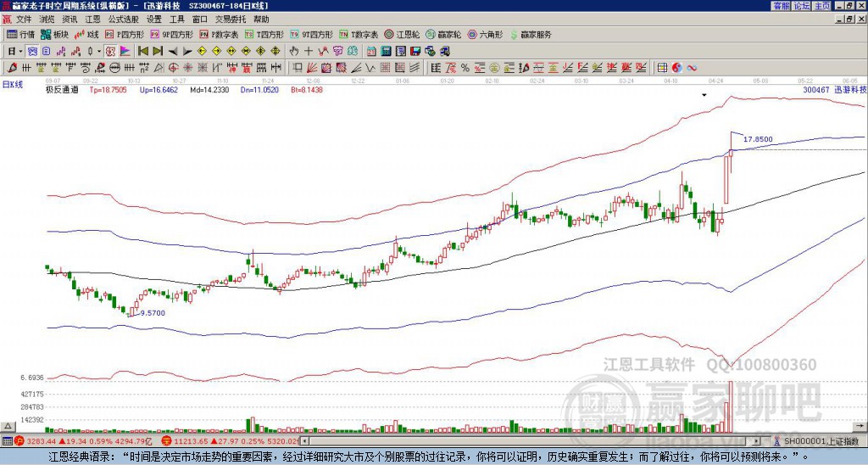This screenshot has height=465, width=868.
Task: Click the 9.5700 low price label
Action: point(153,313)
